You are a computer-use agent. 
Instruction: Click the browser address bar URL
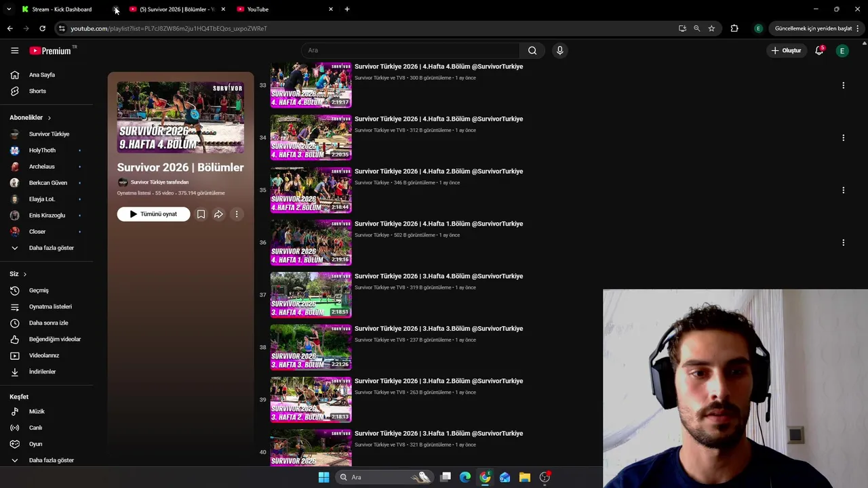(169, 28)
